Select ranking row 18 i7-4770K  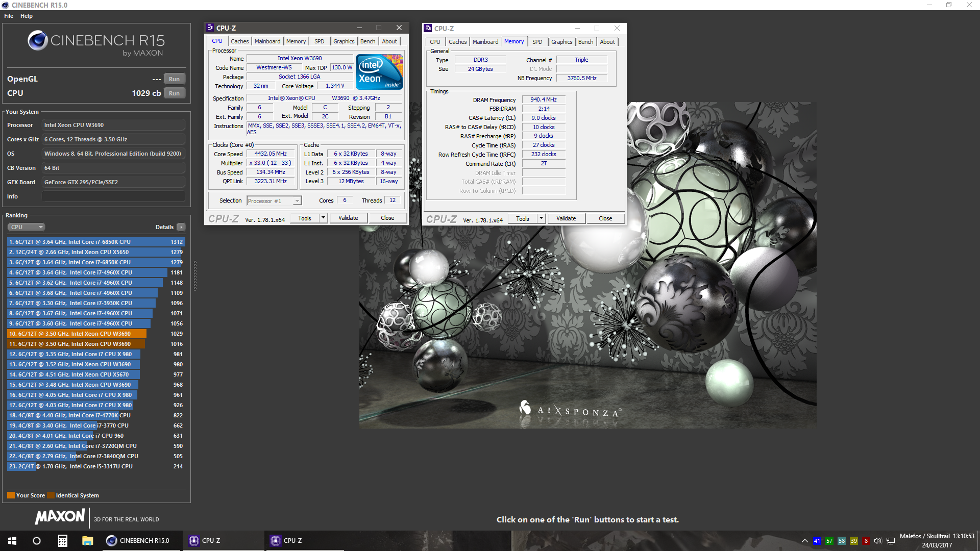96,415
